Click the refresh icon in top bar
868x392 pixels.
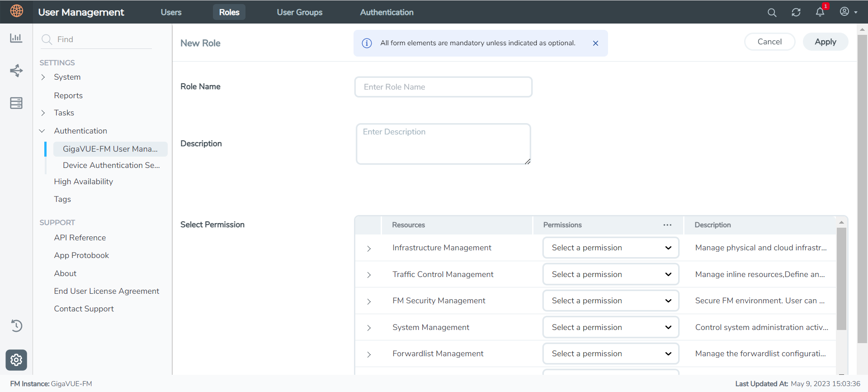pyautogui.click(x=796, y=13)
